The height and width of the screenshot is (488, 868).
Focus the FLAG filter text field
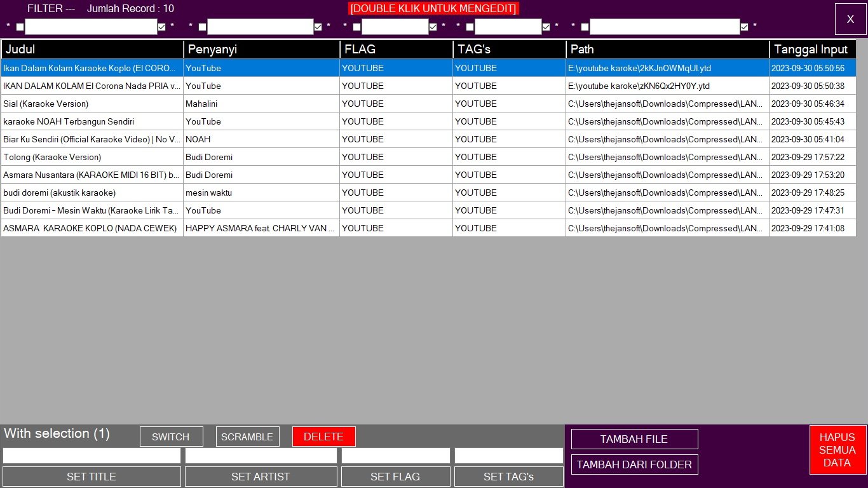pyautogui.click(x=395, y=27)
